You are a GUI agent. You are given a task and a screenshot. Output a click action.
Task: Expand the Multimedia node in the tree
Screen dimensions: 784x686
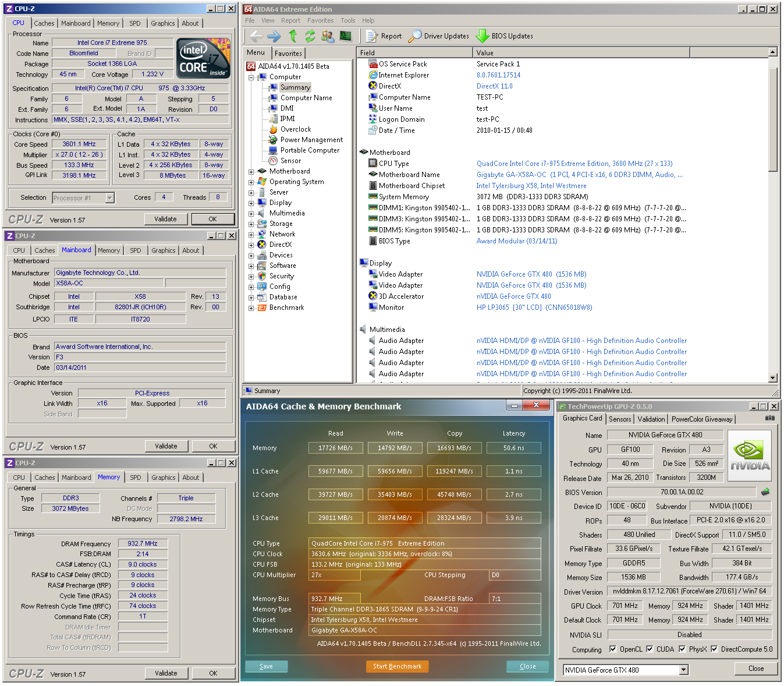(251, 214)
